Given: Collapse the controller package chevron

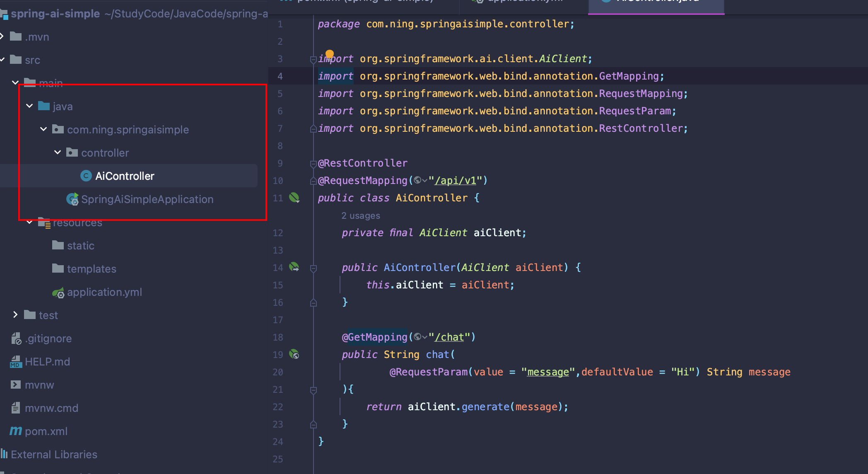Looking at the screenshot, I should click(x=58, y=152).
